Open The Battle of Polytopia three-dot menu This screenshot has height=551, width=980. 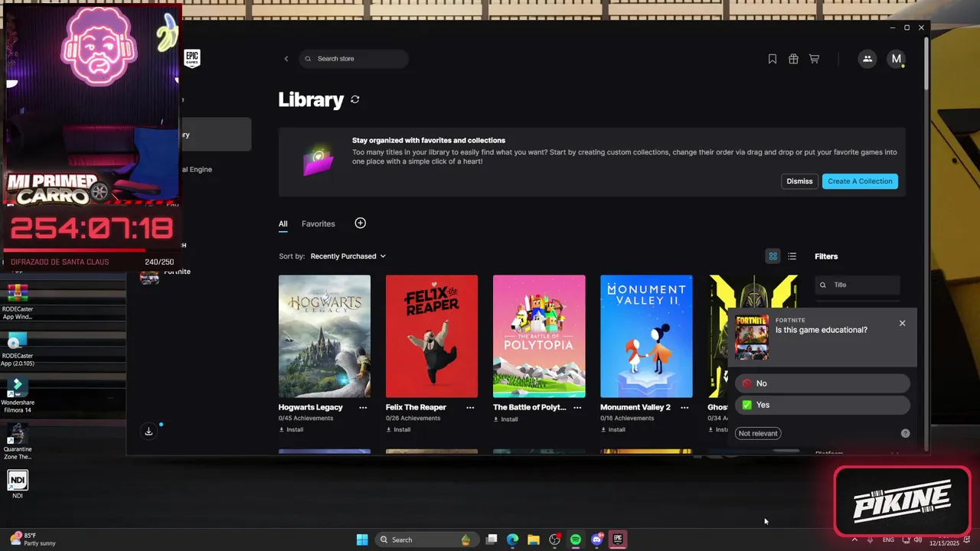577,408
